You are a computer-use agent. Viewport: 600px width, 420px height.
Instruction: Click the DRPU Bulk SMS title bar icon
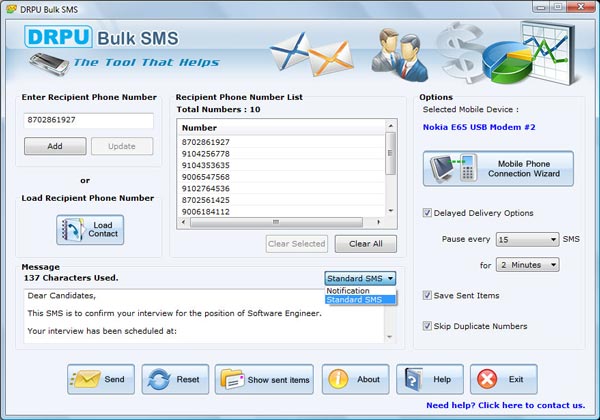pos(11,8)
